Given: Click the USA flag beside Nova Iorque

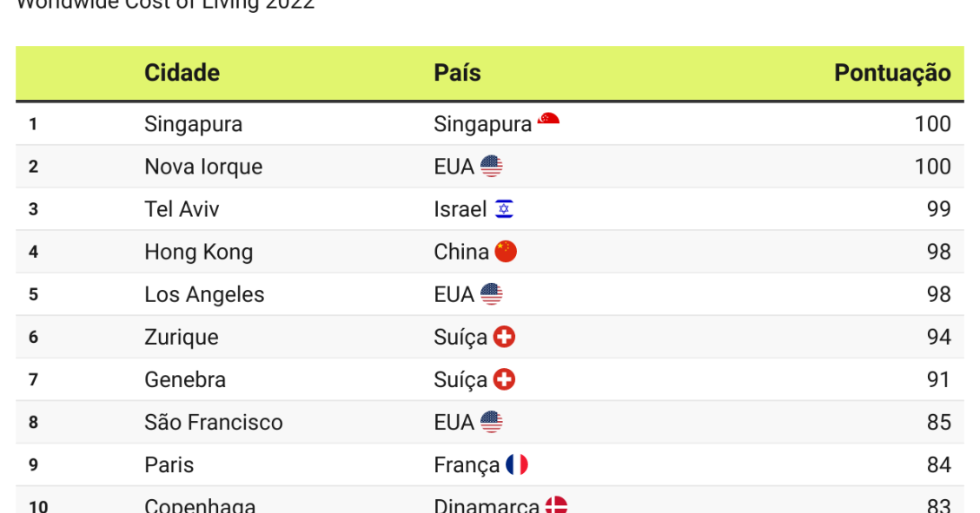Looking at the screenshot, I should (x=491, y=166).
